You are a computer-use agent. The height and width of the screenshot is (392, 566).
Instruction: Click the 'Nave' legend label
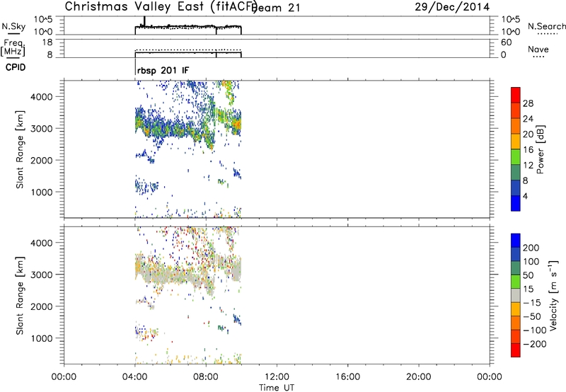click(538, 49)
